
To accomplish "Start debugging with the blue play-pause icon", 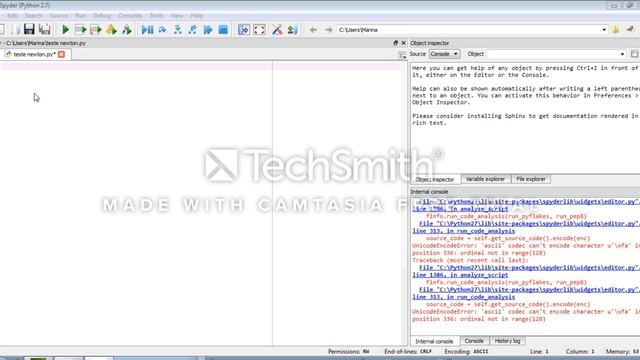I will tap(147, 29).
